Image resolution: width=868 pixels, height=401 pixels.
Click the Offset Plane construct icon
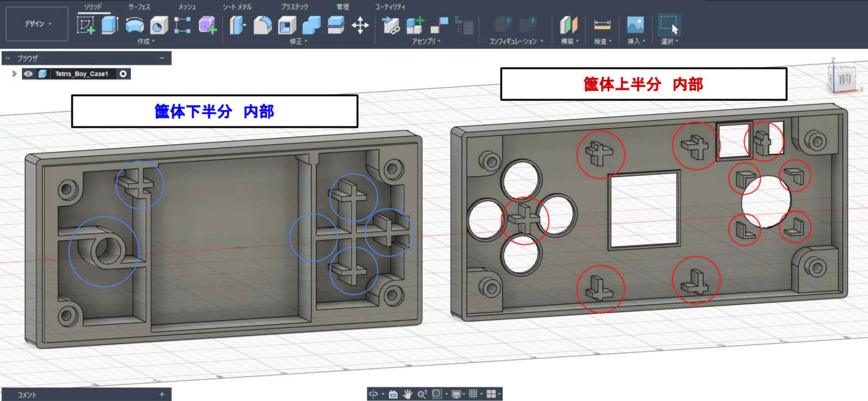pos(569,25)
